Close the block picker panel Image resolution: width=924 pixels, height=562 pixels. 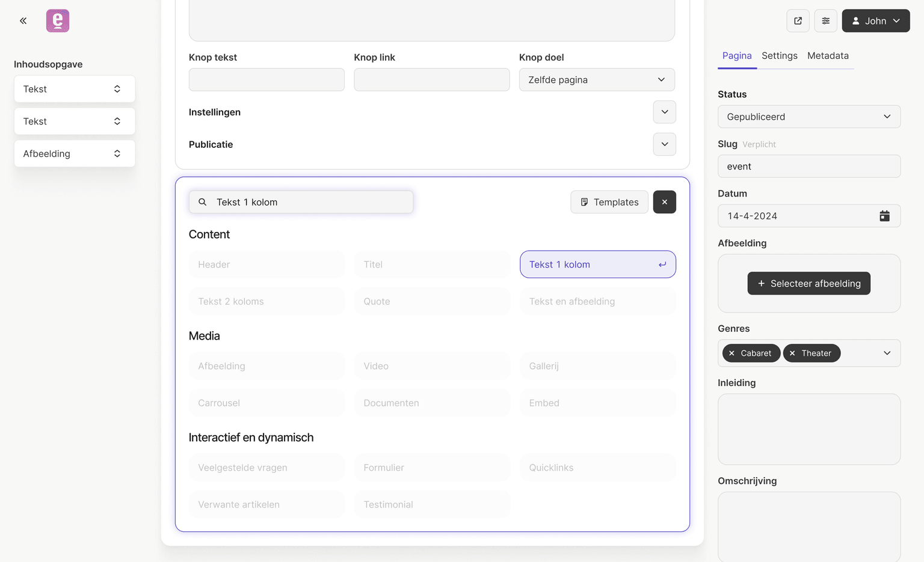(x=664, y=202)
